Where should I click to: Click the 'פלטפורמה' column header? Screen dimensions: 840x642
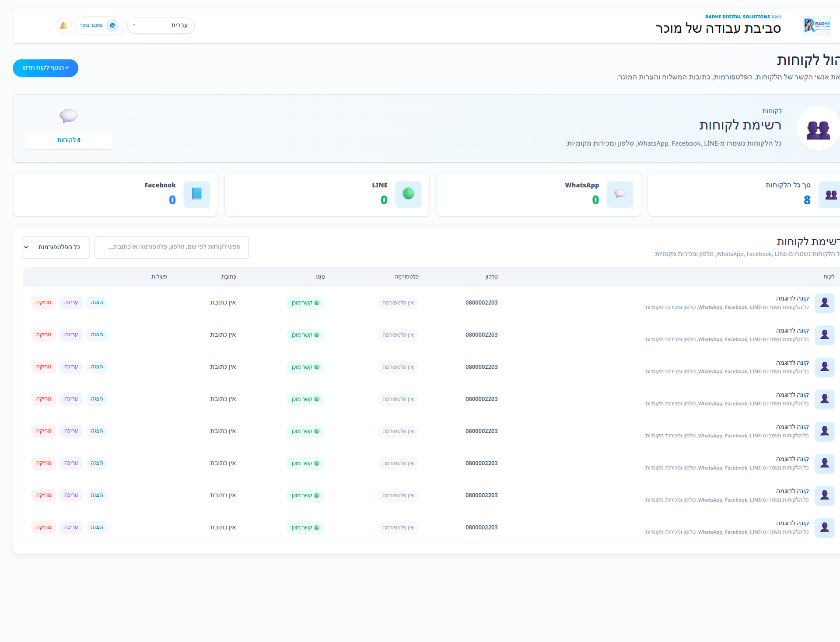pos(406,277)
